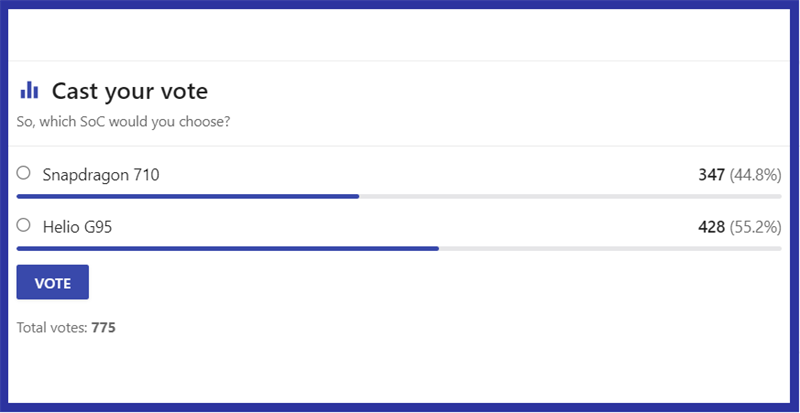The height and width of the screenshot is (413, 800).
Task: Click the Helio G95 option label
Action: [x=78, y=227]
